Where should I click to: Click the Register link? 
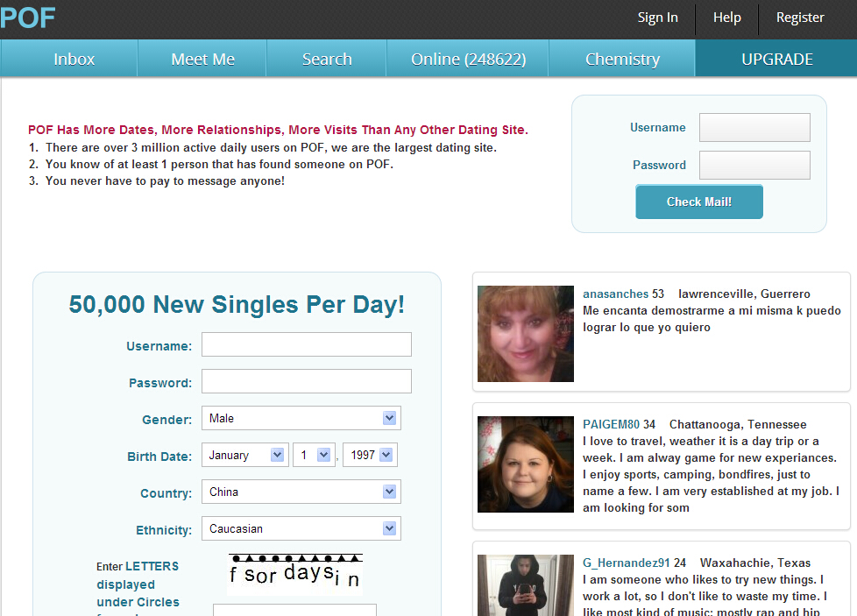pos(800,18)
